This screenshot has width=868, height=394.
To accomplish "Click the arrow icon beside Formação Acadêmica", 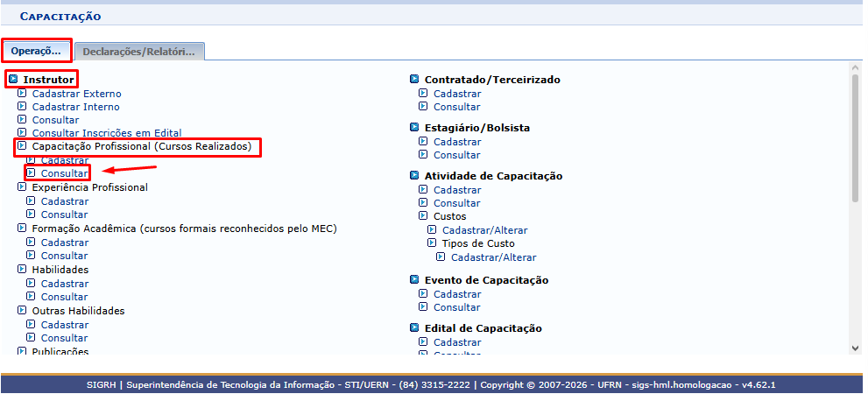I will [22, 228].
